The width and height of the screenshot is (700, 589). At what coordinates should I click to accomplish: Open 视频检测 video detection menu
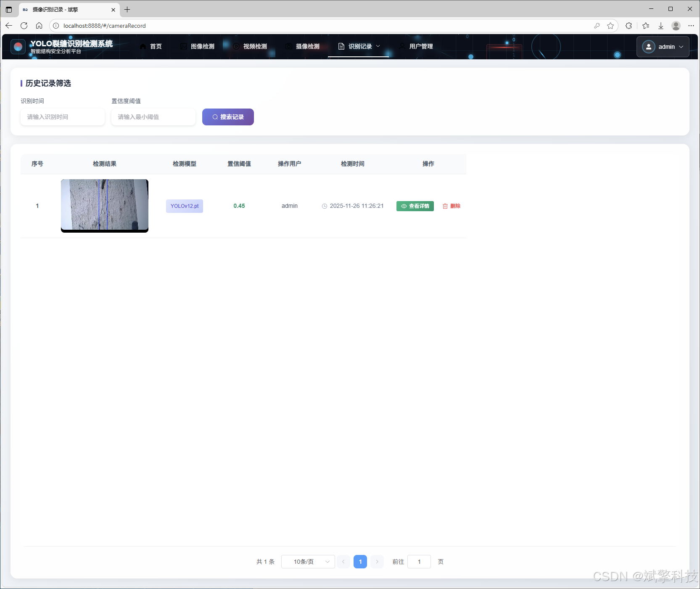[x=250, y=46]
